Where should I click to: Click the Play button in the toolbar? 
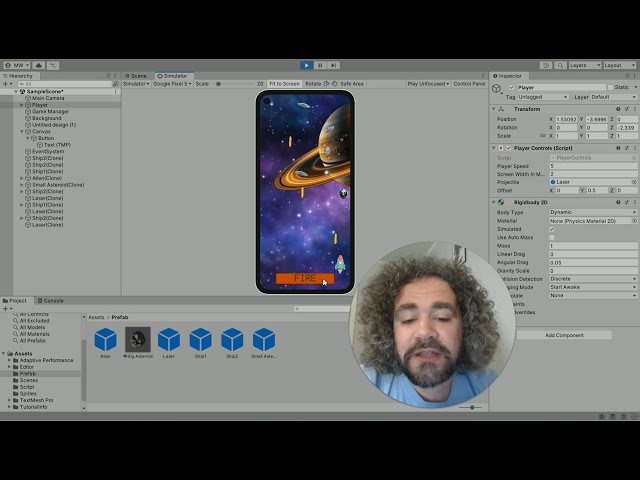307,65
